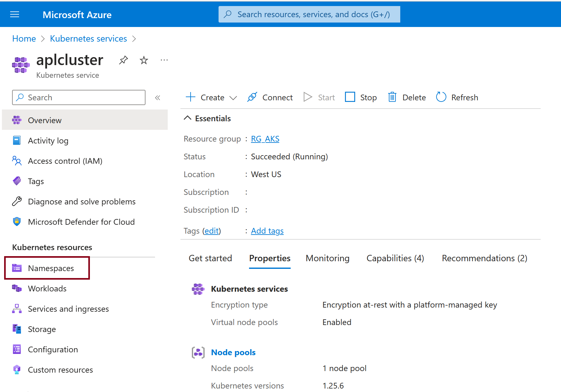Click the Create button

211,97
